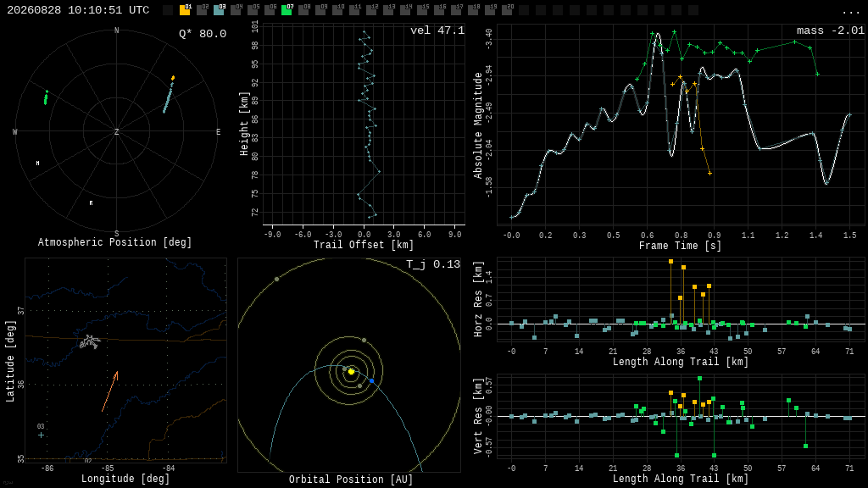Click the Q* 80.0 quality readout
The height and width of the screenshot is (488, 868).
point(203,34)
